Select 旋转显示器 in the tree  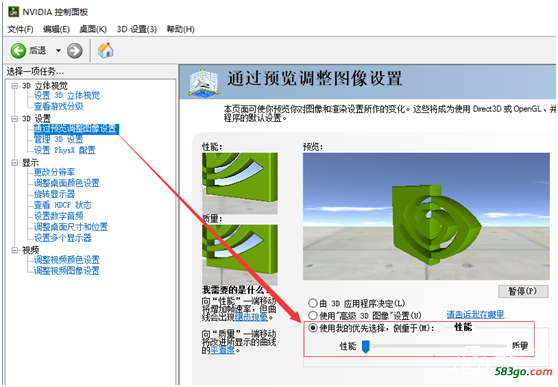coord(54,194)
